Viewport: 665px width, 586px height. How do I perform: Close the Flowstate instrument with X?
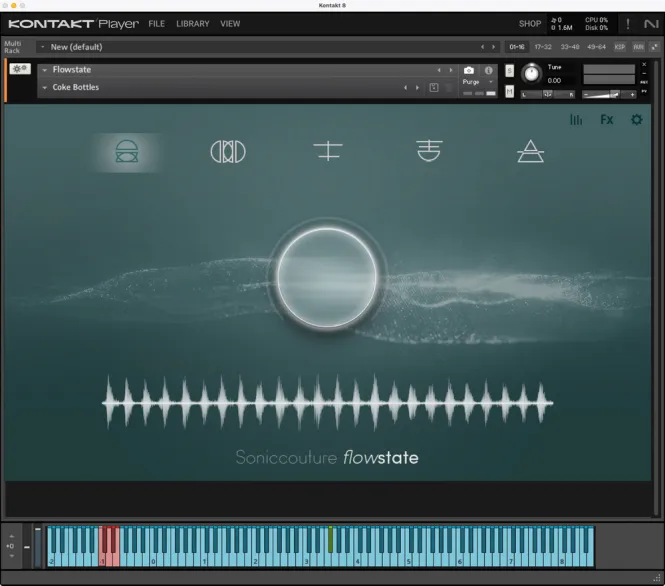point(644,64)
